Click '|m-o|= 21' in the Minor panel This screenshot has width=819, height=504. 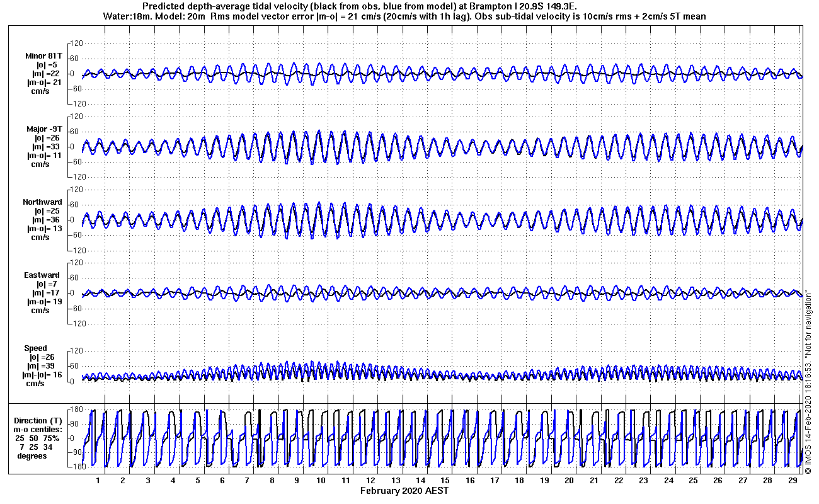coord(44,82)
